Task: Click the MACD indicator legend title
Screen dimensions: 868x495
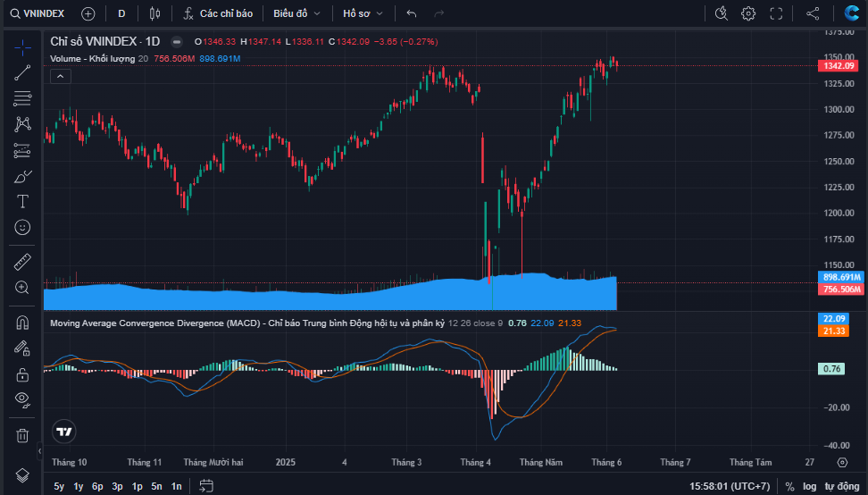Action: 247,323
